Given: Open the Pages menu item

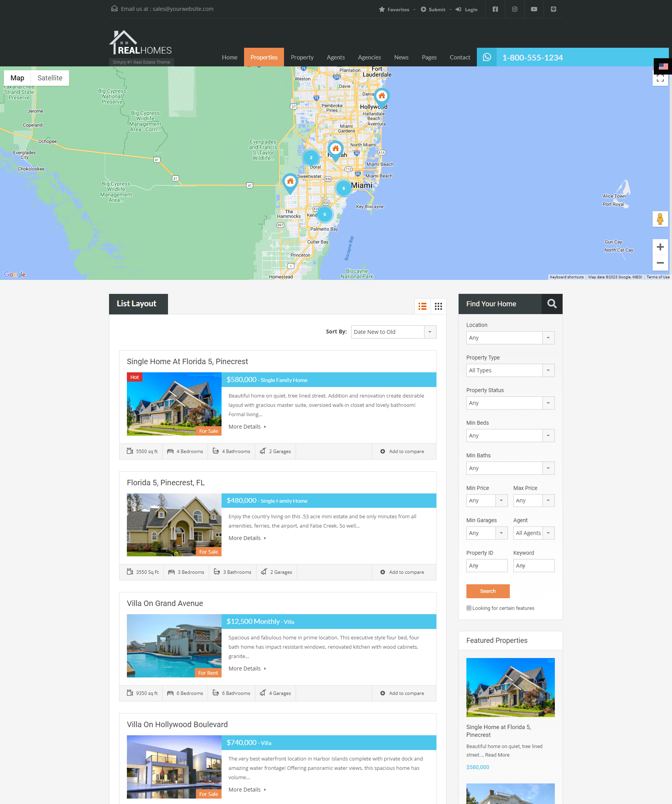Looking at the screenshot, I should point(429,57).
